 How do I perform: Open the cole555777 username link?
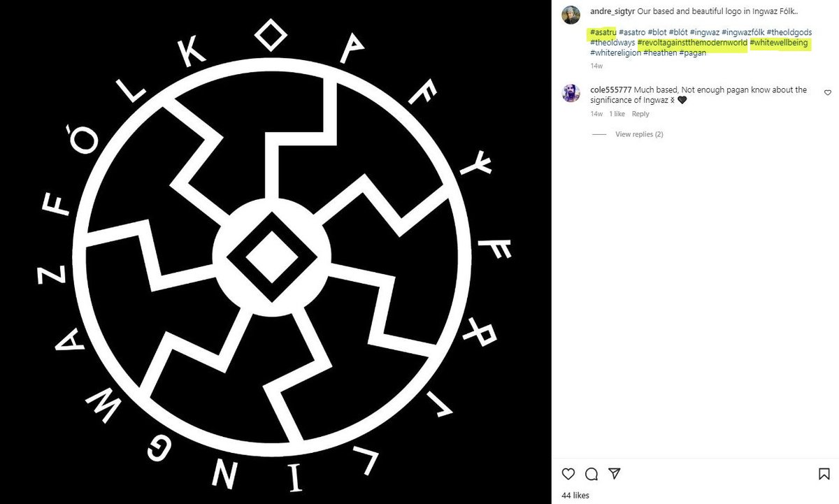point(611,90)
